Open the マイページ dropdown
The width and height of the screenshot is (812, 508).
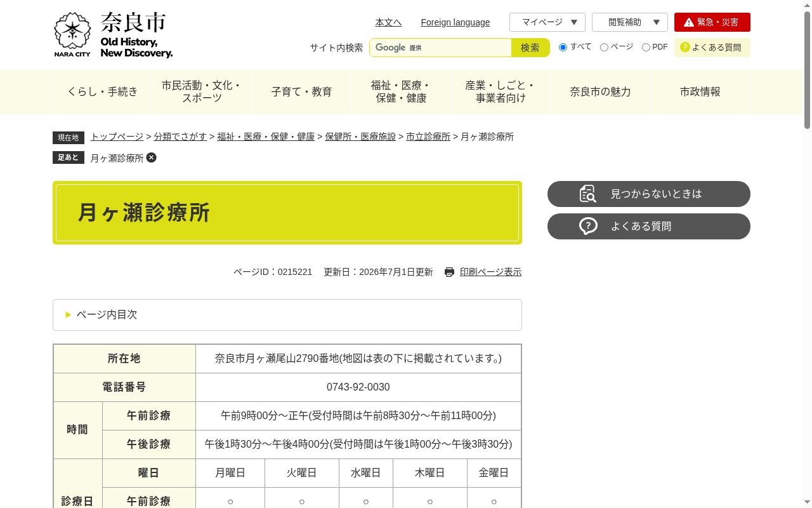pos(547,22)
